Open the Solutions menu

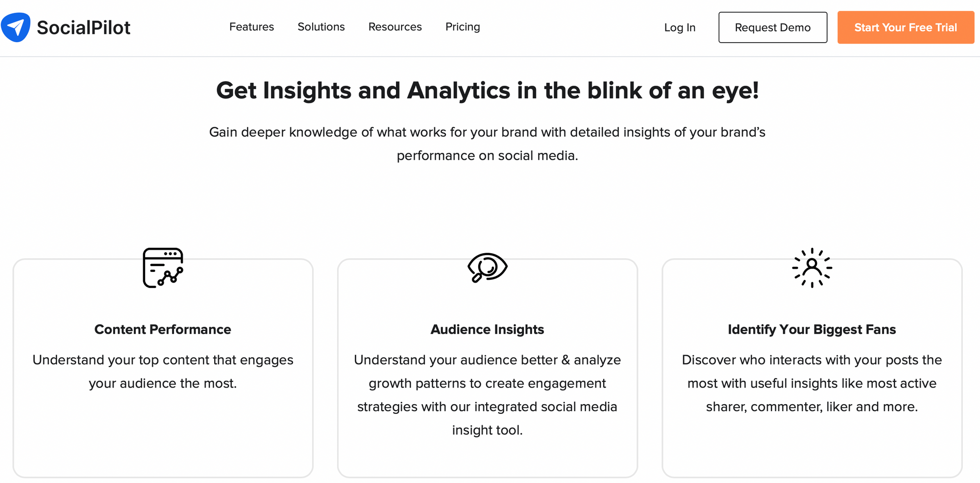pos(321,27)
